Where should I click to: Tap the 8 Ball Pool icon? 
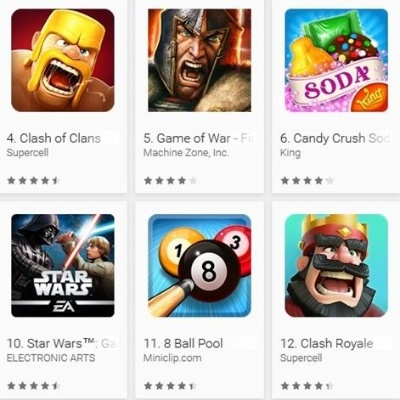coord(199,265)
